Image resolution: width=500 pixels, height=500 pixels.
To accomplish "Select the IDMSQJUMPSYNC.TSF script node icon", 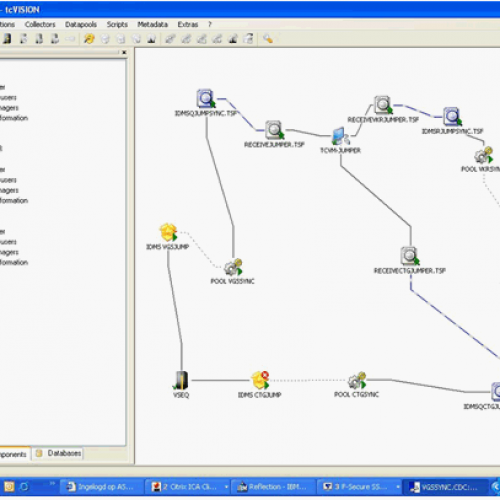I will pos(205,99).
